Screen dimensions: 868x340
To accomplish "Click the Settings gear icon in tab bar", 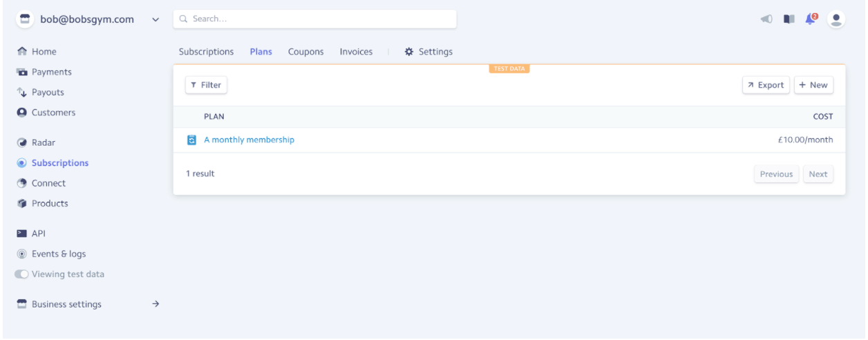I will pos(408,52).
